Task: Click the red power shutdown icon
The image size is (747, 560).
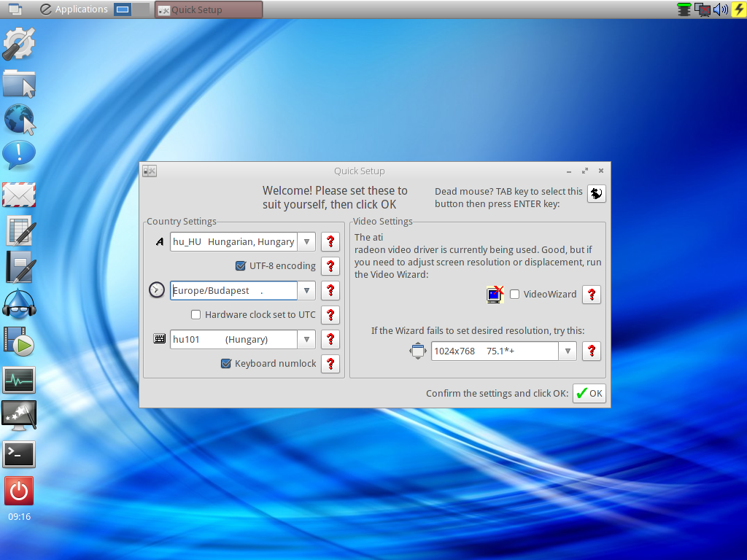Action: coord(19,491)
